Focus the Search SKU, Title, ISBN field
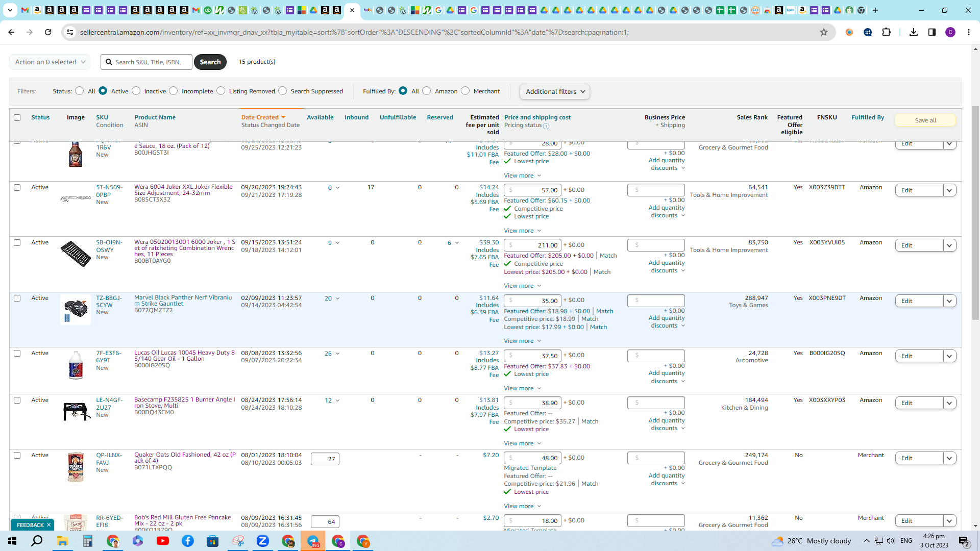The image size is (980, 551). [x=146, y=62]
